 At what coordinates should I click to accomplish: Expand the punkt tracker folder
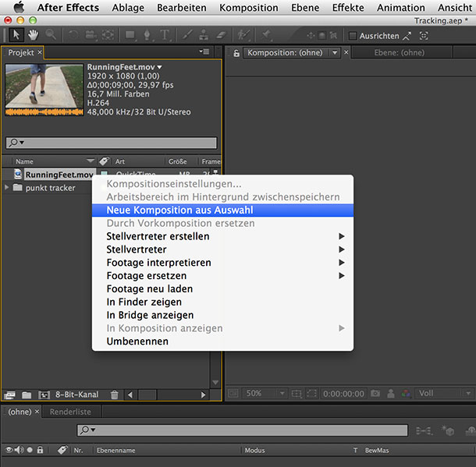(x=7, y=188)
